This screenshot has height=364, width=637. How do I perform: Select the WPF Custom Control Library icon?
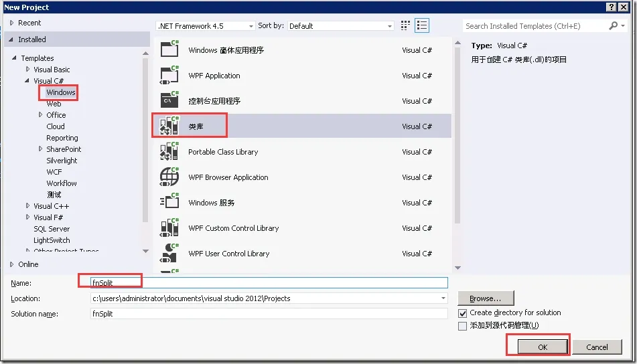(169, 227)
